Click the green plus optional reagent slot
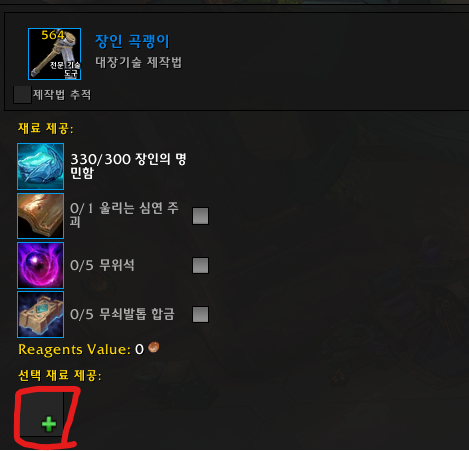Screen dimensions: 469x451 pyautogui.click(x=42, y=415)
